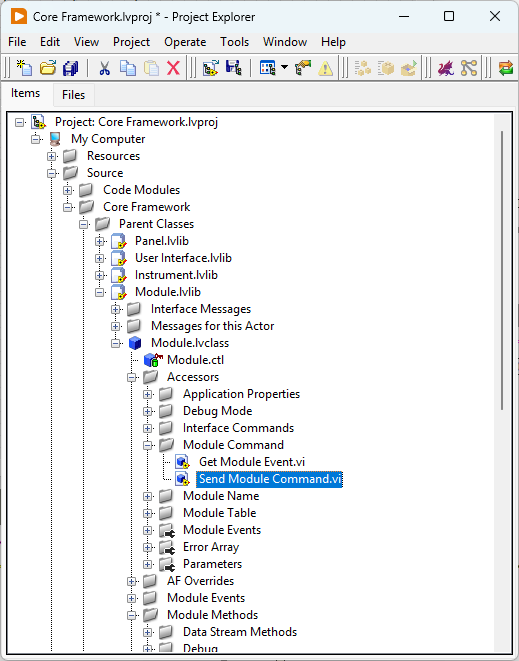Click the Copy toolbar icon

[x=128, y=68]
